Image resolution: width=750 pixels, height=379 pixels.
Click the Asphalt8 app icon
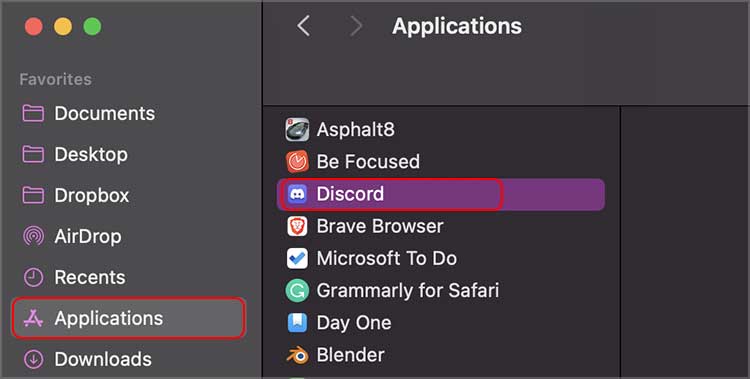click(x=297, y=129)
